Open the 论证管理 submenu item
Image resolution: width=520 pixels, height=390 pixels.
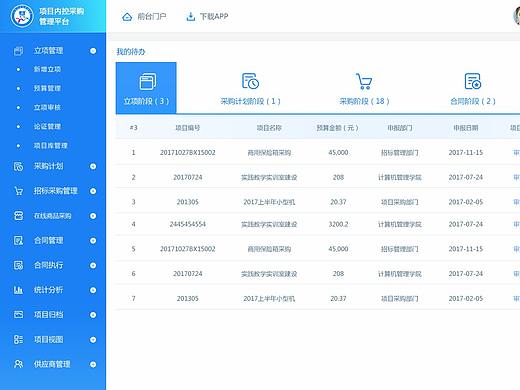[47, 127]
